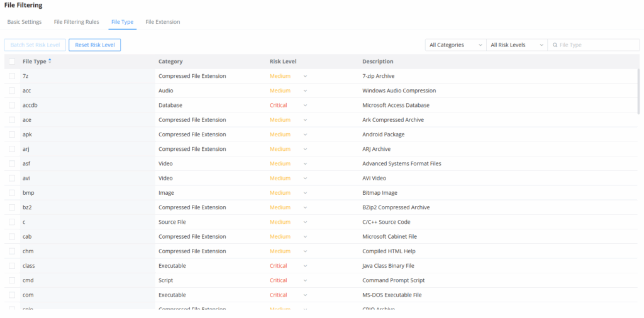
Task: Click the File Type column sort icon
Action: (x=50, y=61)
